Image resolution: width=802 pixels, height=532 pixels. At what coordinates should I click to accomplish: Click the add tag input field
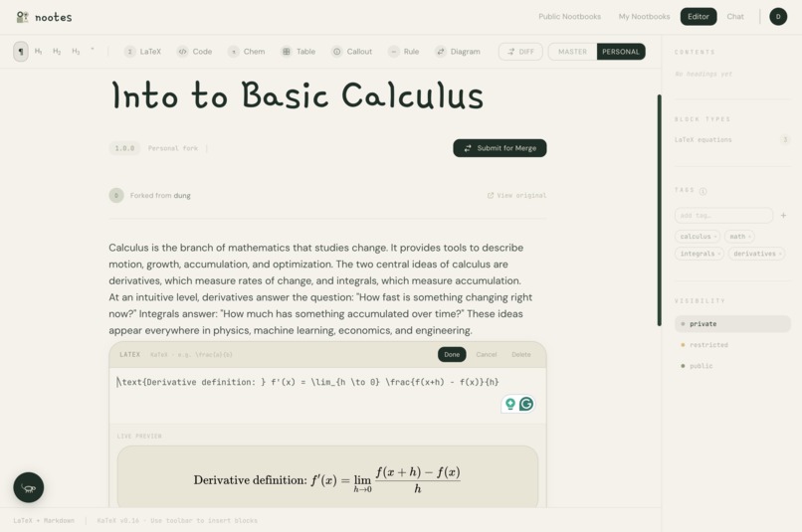point(723,215)
